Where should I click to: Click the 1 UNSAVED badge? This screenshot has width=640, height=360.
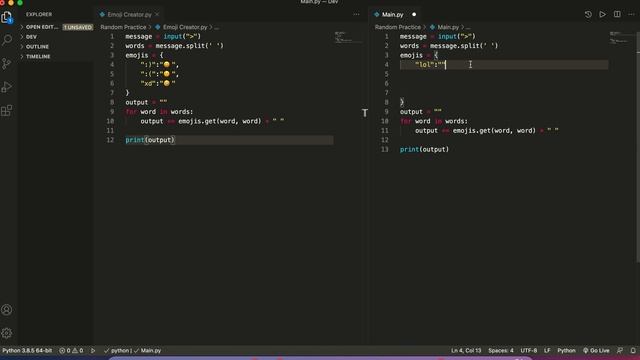pyautogui.click(x=78, y=27)
